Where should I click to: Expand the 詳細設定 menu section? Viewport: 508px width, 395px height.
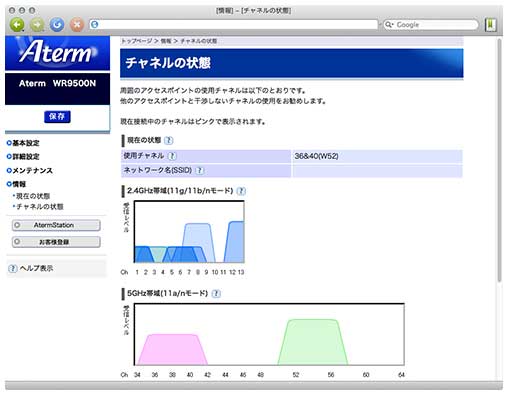pyautogui.click(x=23, y=156)
